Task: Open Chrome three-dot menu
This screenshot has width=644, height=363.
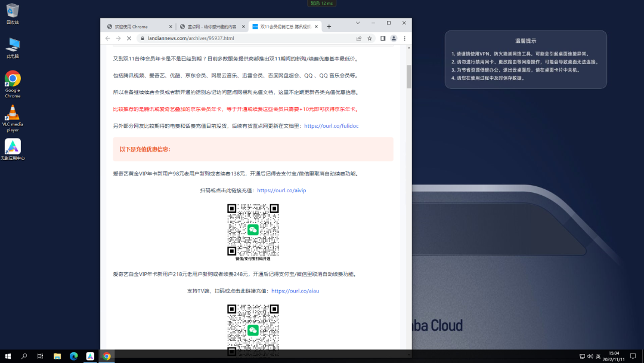Action: coord(404,38)
